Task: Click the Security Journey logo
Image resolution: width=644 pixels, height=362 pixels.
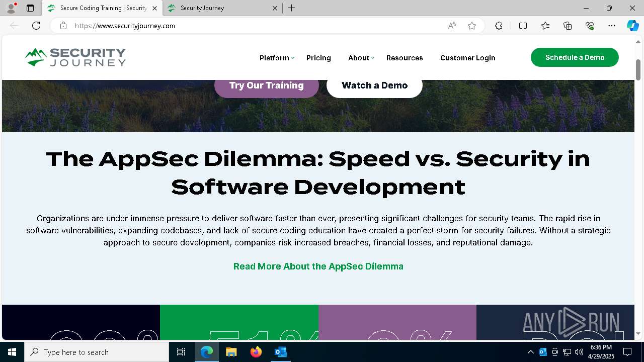Action: click(75, 57)
